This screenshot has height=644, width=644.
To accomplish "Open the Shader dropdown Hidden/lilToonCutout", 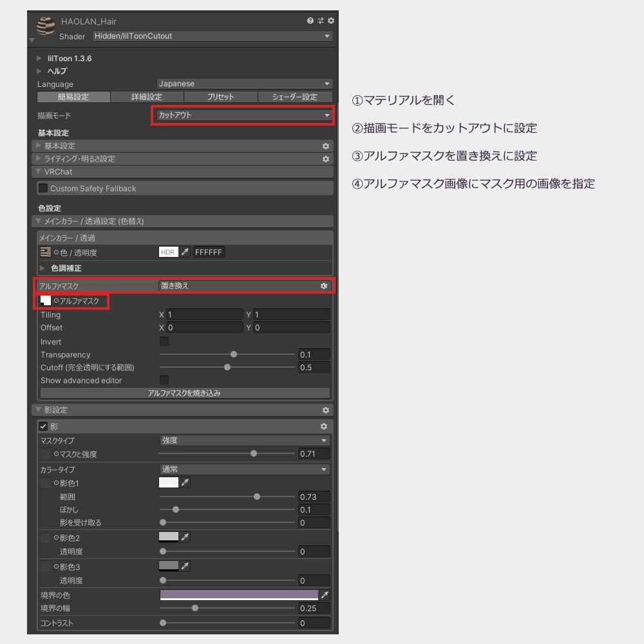I will (x=213, y=36).
